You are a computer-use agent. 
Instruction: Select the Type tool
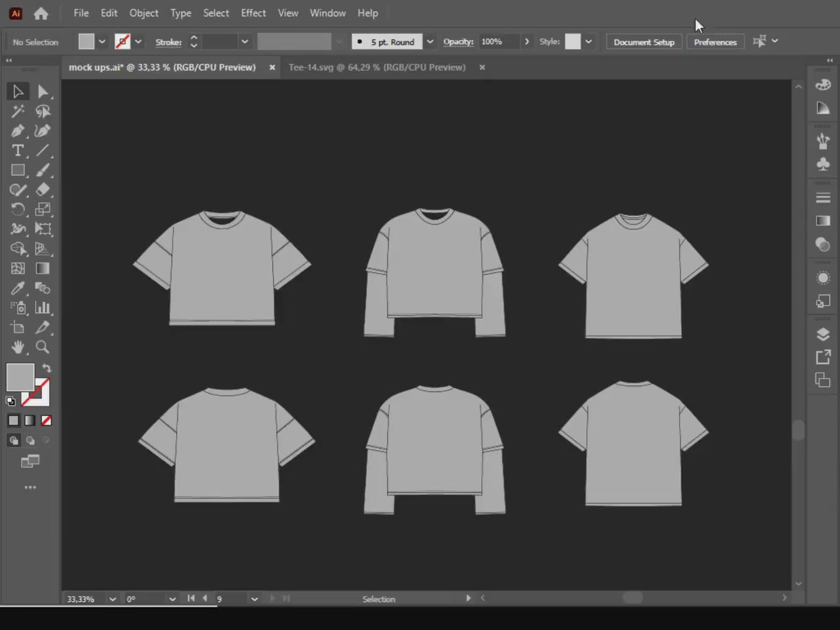[18, 150]
